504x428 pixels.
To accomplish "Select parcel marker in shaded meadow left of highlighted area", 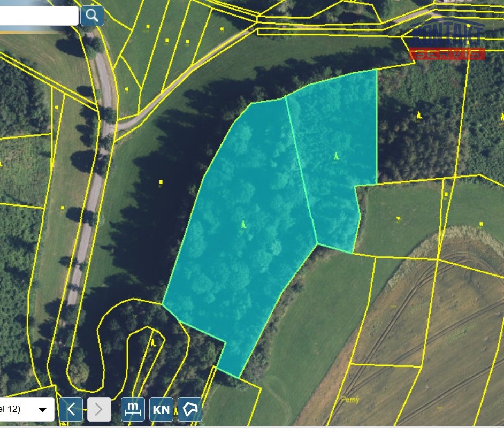I will tap(161, 183).
